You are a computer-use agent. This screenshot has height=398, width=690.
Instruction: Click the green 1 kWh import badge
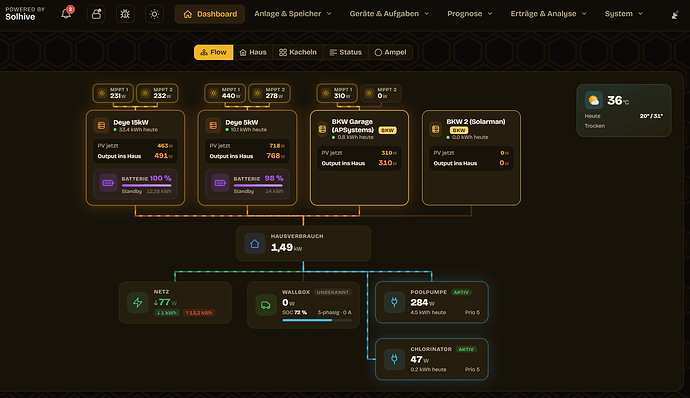point(167,313)
